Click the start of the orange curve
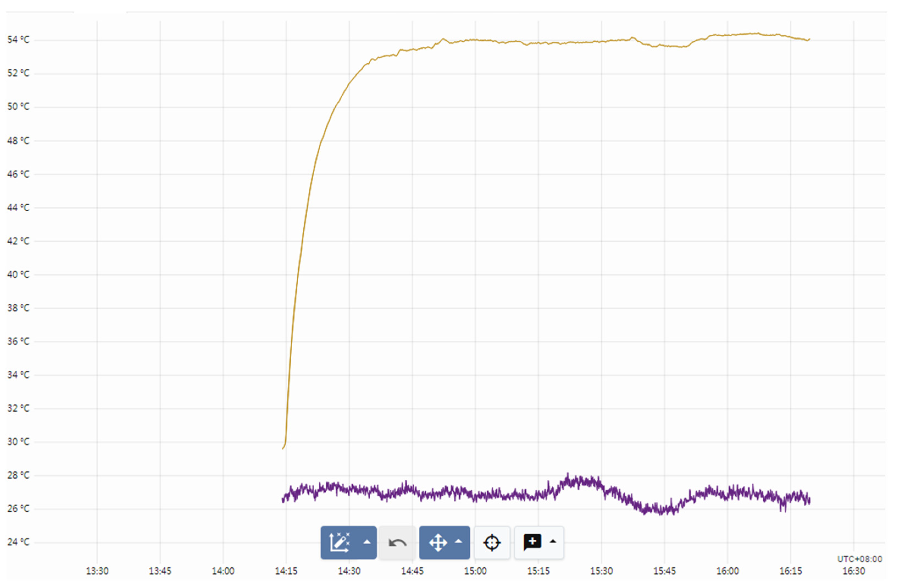This screenshot has width=900, height=588. [x=283, y=448]
